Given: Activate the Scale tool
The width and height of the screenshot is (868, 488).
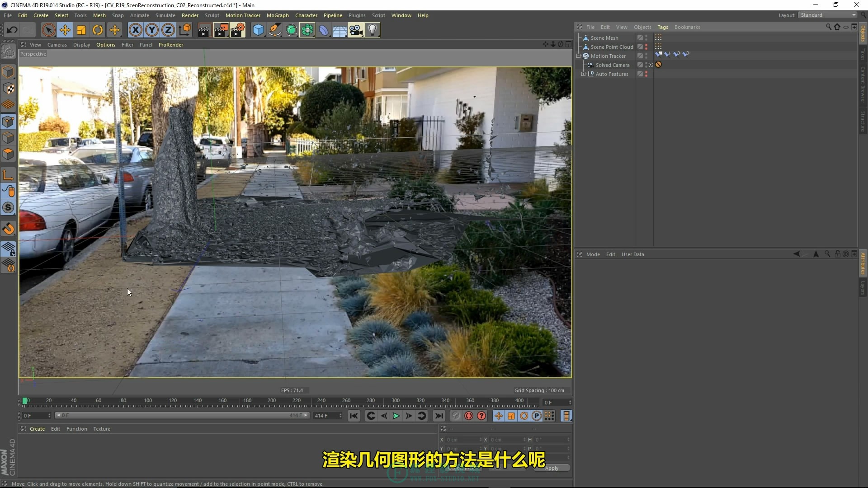Looking at the screenshot, I should click(81, 30).
